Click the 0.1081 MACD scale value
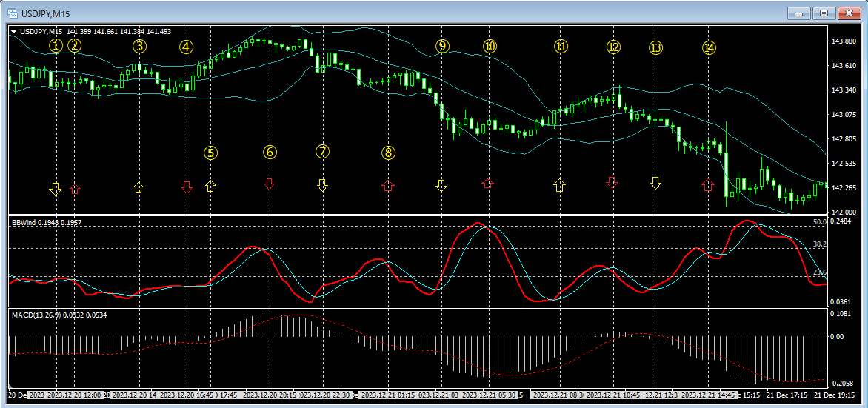 click(x=841, y=313)
